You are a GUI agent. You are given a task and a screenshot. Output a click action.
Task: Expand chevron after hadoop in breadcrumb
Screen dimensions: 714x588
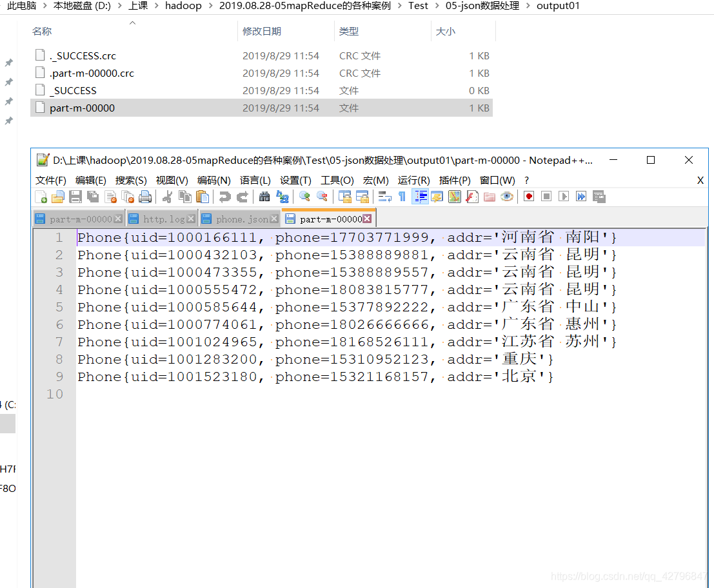[210, 6]
